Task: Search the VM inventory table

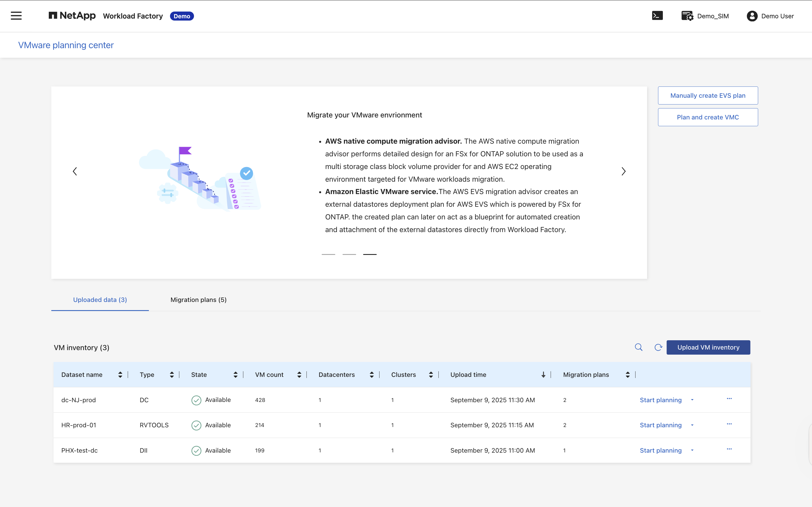Action: (639, 347)
